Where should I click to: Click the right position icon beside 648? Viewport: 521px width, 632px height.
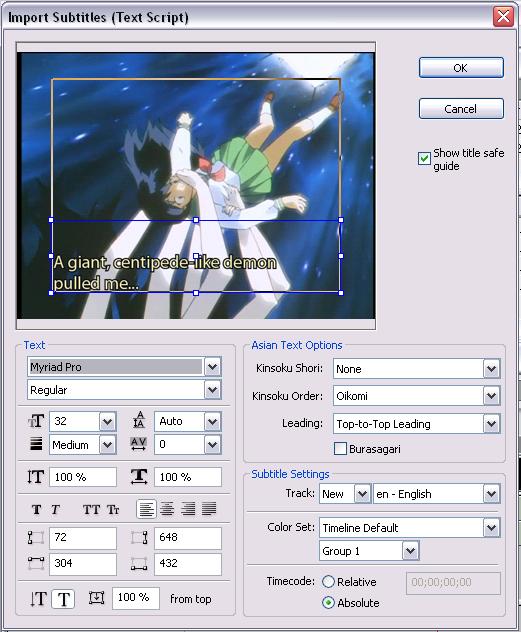pos(139,538)
